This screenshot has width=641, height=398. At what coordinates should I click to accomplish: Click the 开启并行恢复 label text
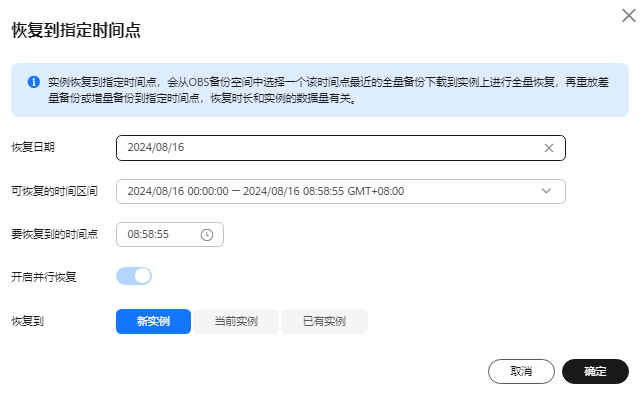(x=44, y=277)
